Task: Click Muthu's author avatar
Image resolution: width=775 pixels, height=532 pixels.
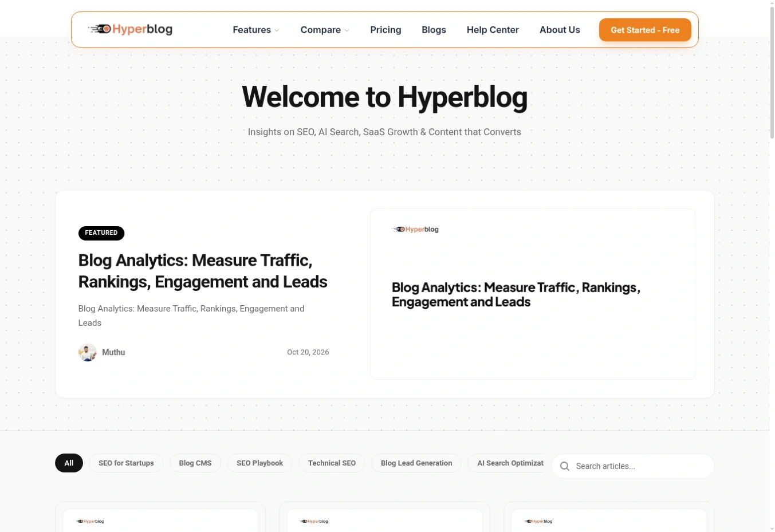Action: (x=88, y=352)
